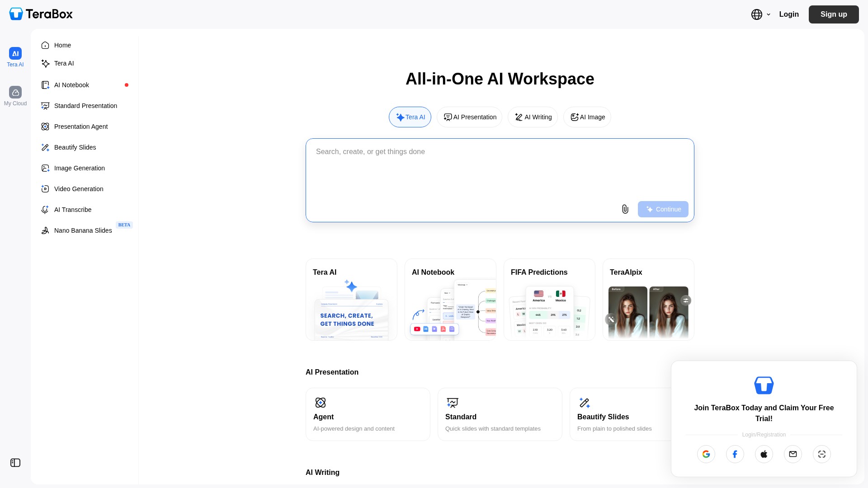Open the Standard presentation card
This screenshot has height=488, width=868.
click(500, 414)
